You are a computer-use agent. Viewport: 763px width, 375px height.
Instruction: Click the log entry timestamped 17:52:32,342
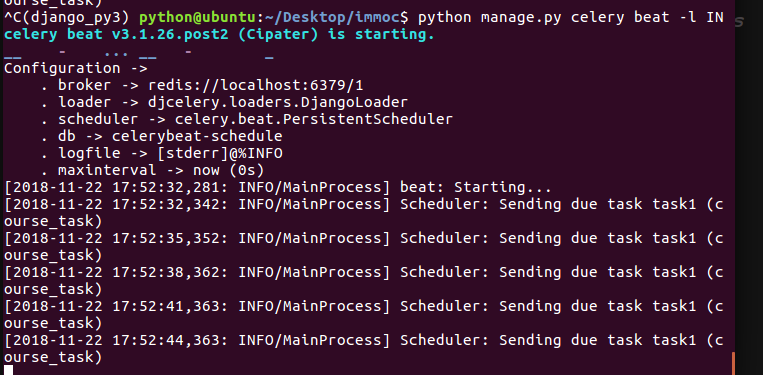[363, 213]
